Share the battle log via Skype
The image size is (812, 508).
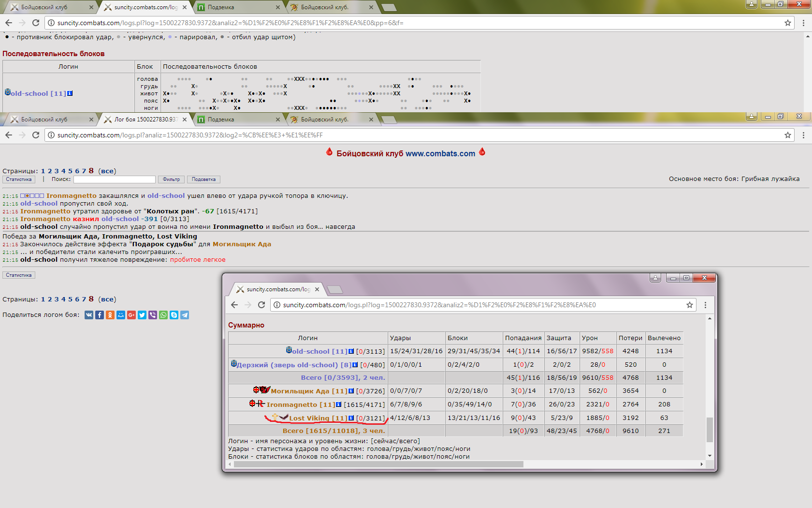coord(174,315)
